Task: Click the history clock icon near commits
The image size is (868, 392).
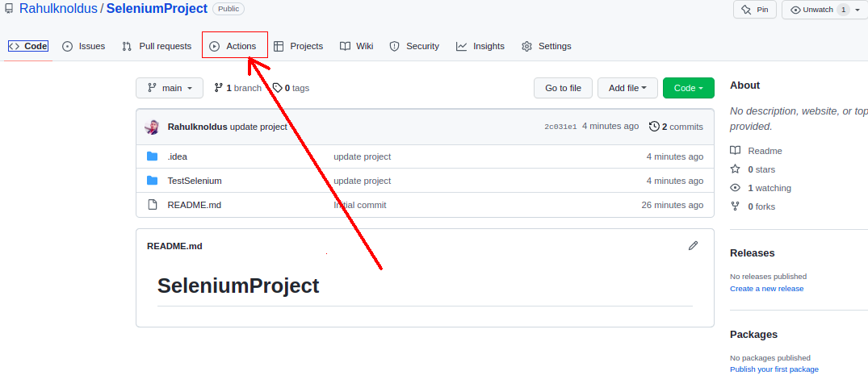Action: pos(654,127)
